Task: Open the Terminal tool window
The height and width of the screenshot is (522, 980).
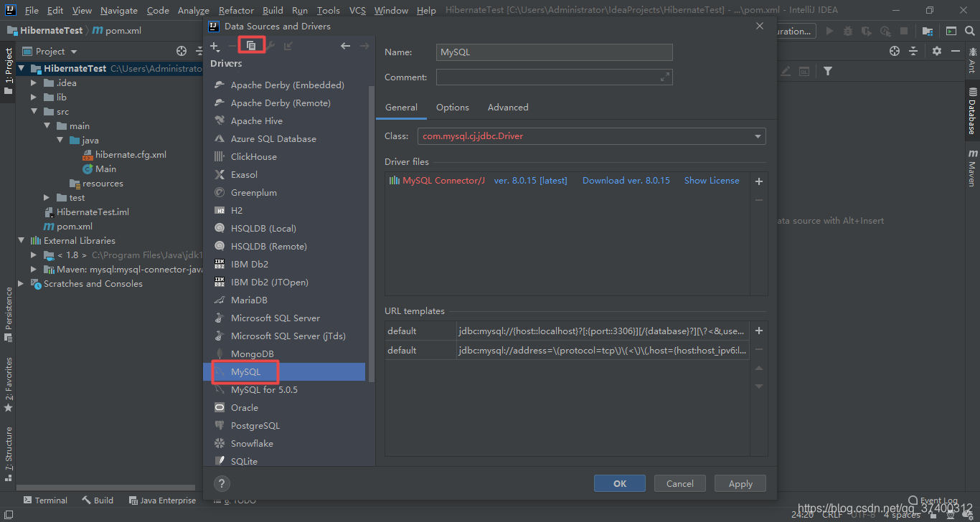Action: 45,500
